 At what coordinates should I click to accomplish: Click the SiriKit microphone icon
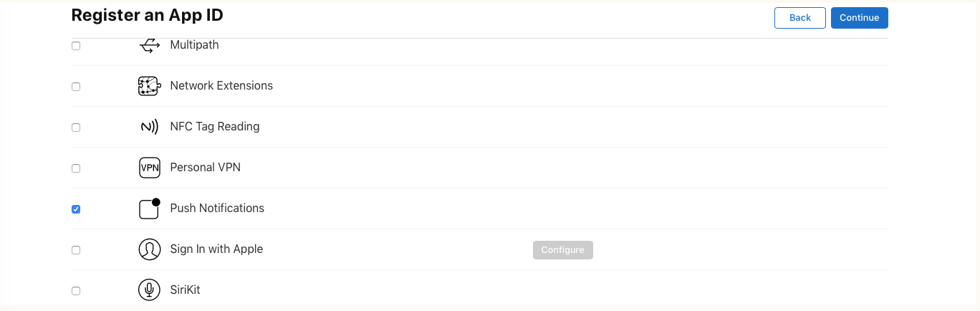(149, 290)
